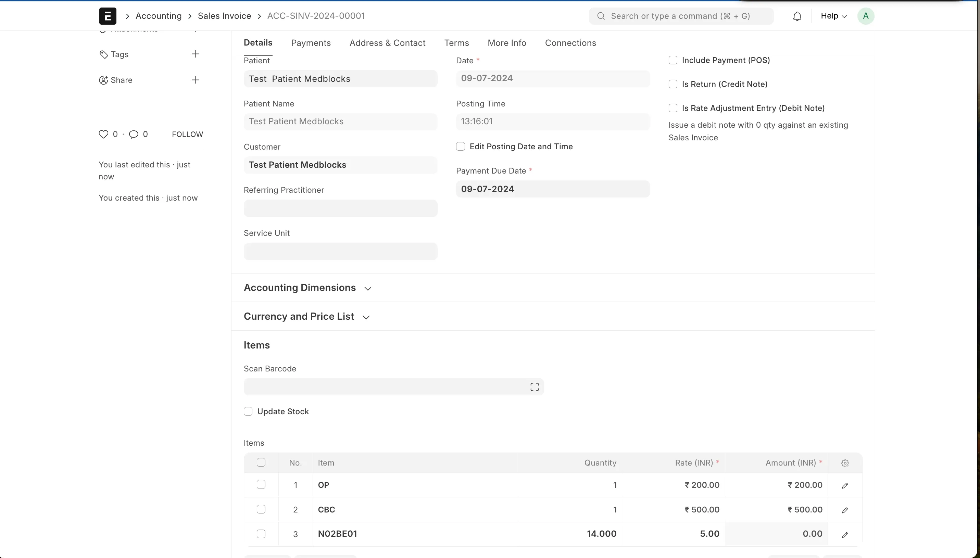Expand Currency and Price List

click(x=365, y=317)
